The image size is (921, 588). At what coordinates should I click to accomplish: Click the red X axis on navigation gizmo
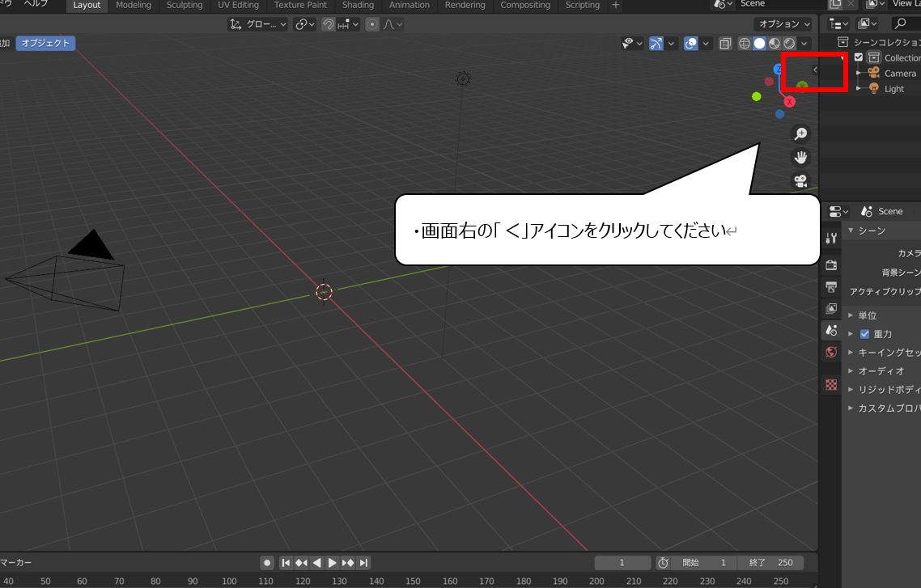pyautogui.click(x=789, y=102)
